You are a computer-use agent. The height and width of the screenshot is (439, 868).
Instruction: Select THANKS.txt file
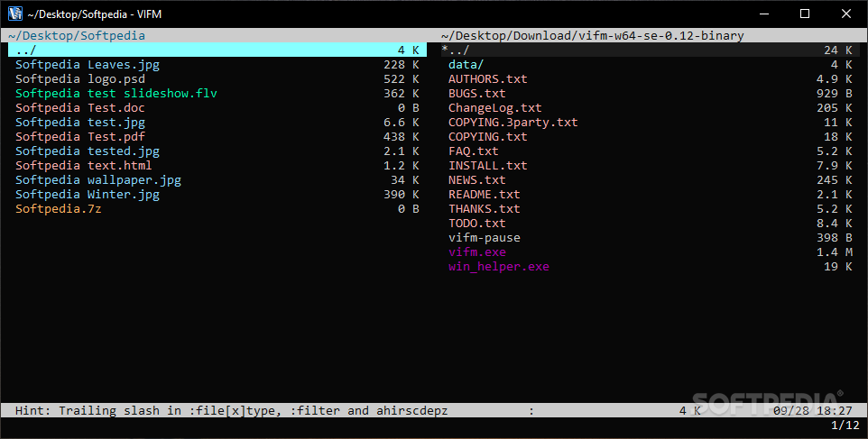point(485,208)
